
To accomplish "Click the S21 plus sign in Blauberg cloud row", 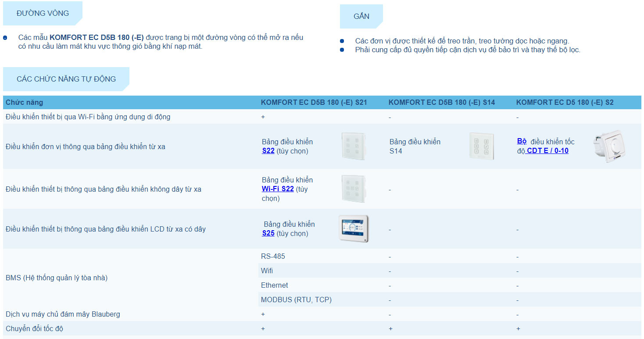I will (263, 314).
